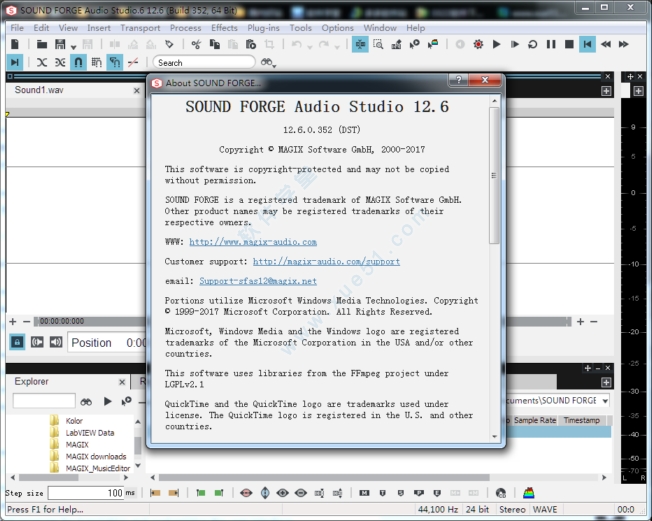The height and width of the screenshot is (521, 652).
Task: Open the Effects menu
Action: [224, 28]
